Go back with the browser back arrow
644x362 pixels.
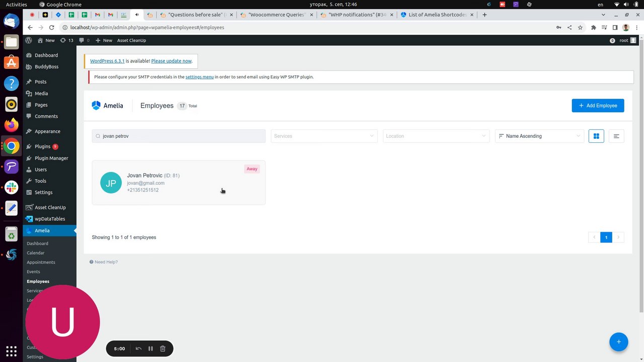pos(30,27)
